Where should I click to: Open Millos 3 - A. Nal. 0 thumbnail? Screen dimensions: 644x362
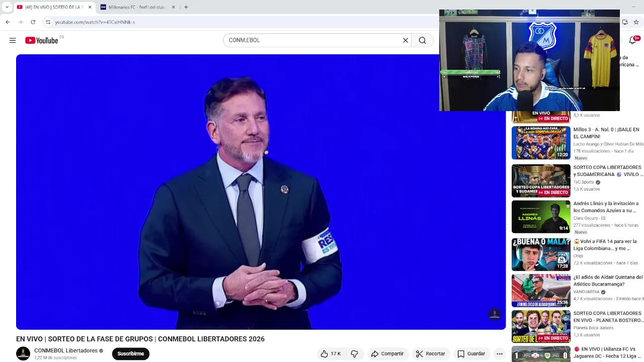tap(541, 143)
